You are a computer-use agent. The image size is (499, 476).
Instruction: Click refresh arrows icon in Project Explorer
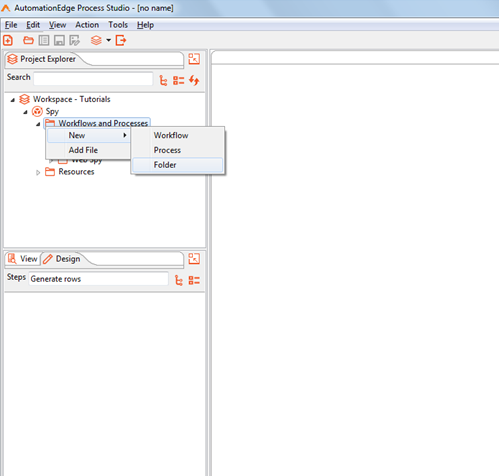[194, 80]
